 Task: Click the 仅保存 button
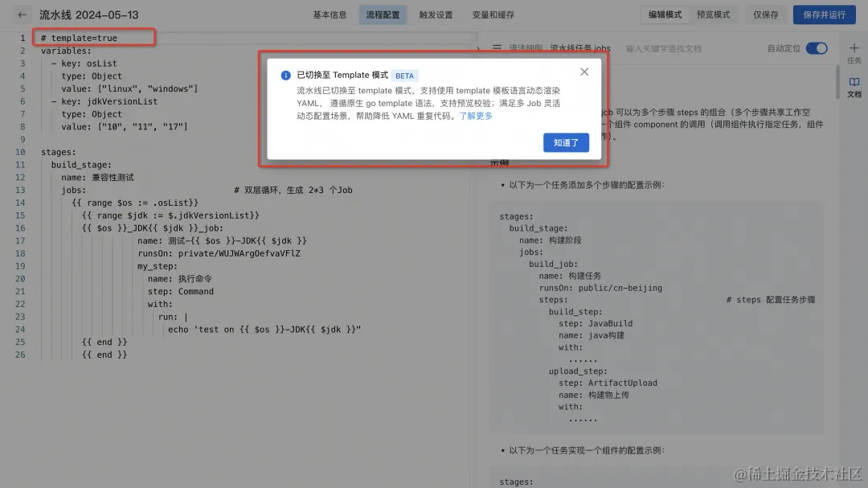point(766,15)
